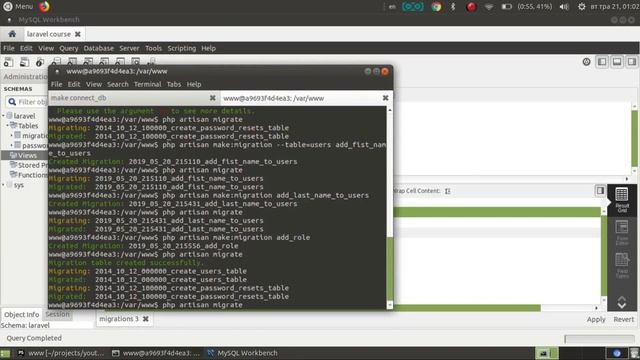Open Workbench Query menu
Image resolution: width=640 pixels, height=360 pixels.
pyautogui.click(x=69, y=48)
